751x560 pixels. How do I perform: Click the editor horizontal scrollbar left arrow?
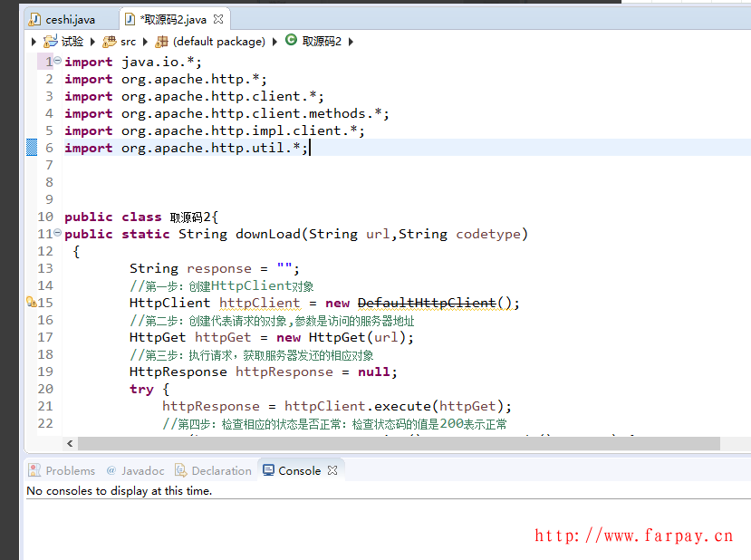70,444
